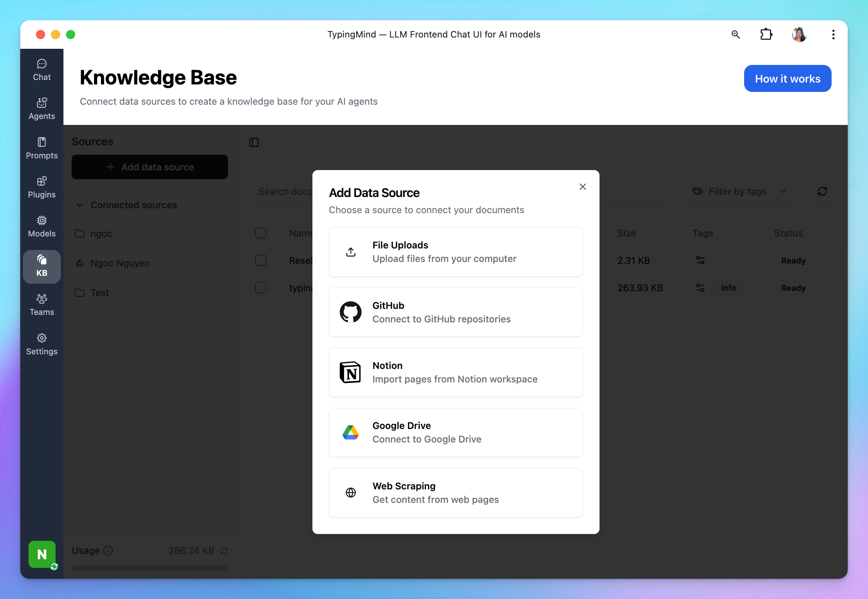Open the three-dot browser menu
Screen dimensions: 868x599
pyautogui.click(x=833, y=35)
